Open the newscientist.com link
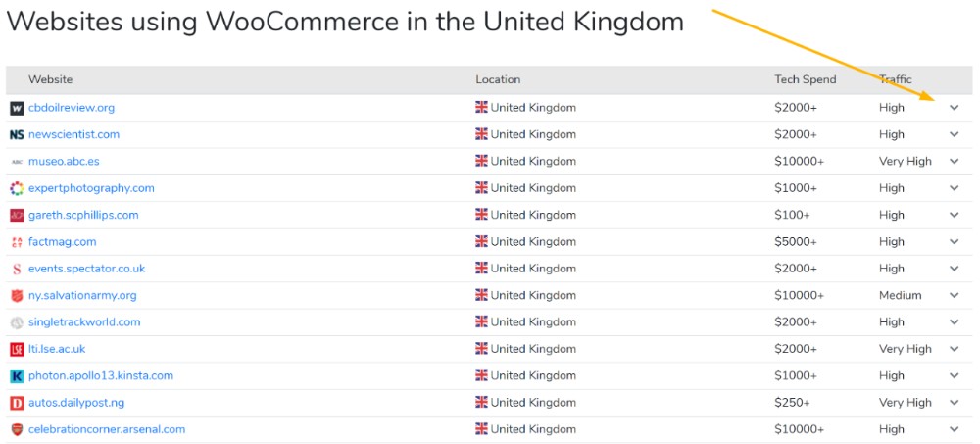980x444 pixels. point(73,134)
